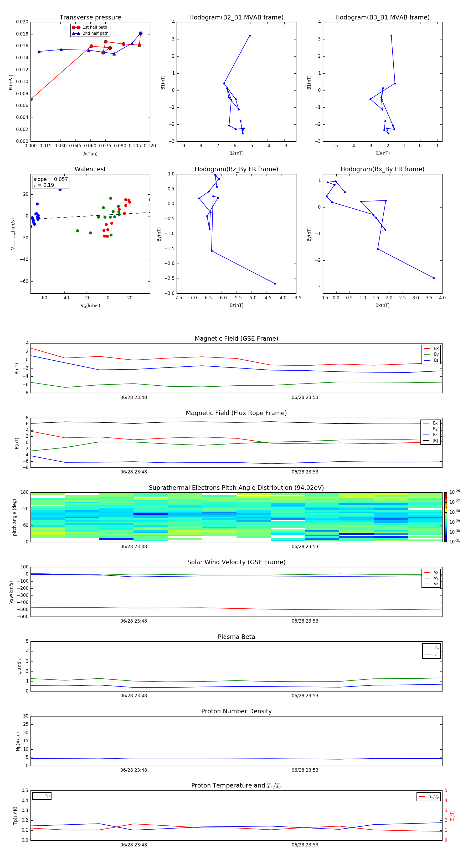Click 'Hodogram(Bx_By FR frame)' title
Image resolution: width=473 pixels, height=868 pixels.
pyautogui.click(x=382, y=169)
